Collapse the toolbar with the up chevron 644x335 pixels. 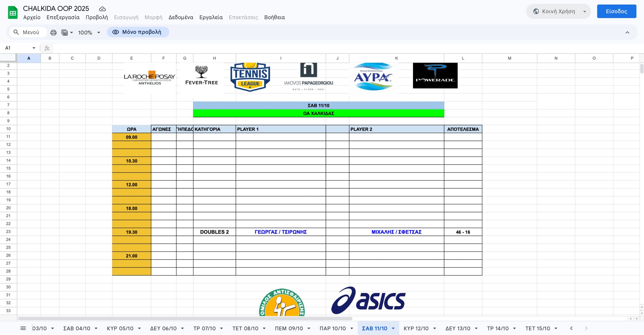[x=627, y=32]
